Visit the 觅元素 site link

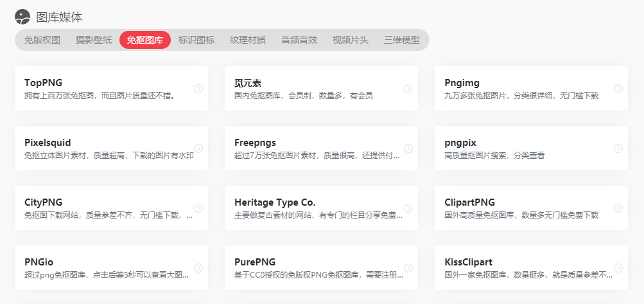click(x=248, y=83)
